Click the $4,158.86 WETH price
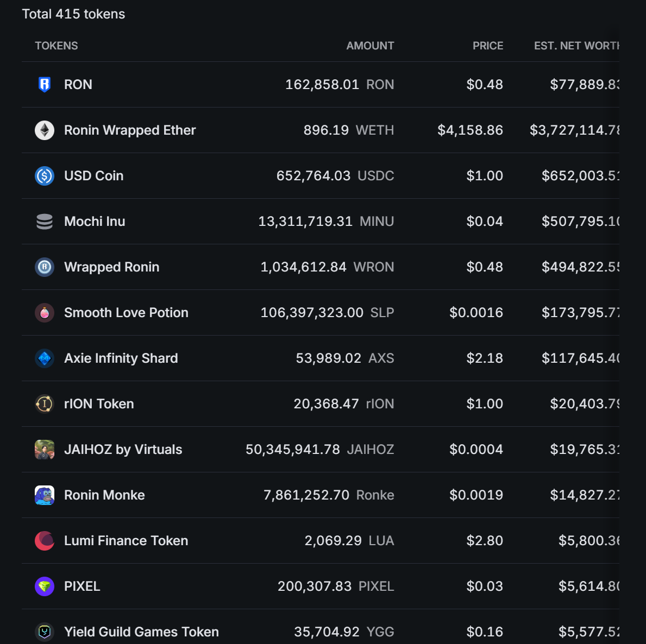646x644 pixels. click(x=470, y=130)
